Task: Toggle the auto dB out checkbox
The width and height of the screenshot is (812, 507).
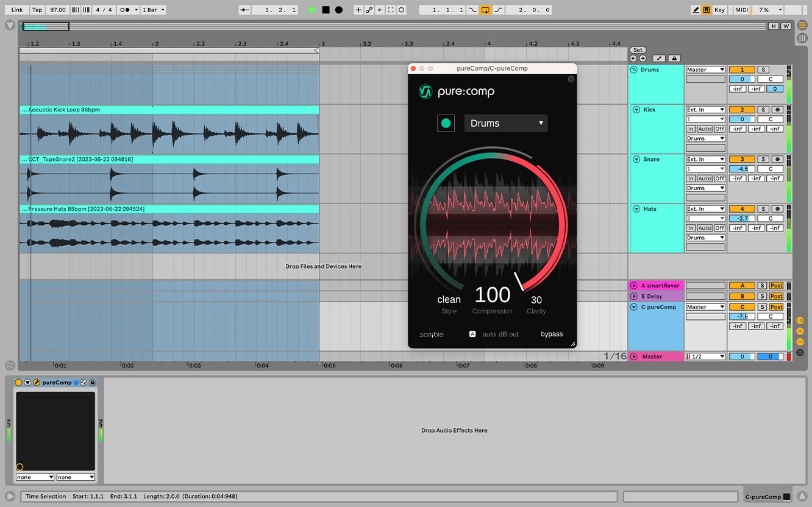Action: click(472, 334)
